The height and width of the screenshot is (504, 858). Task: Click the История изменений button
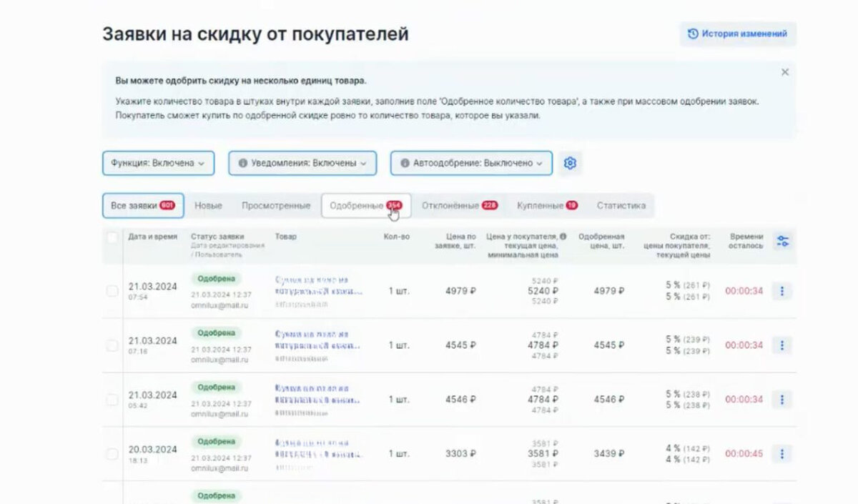(737, 34)
